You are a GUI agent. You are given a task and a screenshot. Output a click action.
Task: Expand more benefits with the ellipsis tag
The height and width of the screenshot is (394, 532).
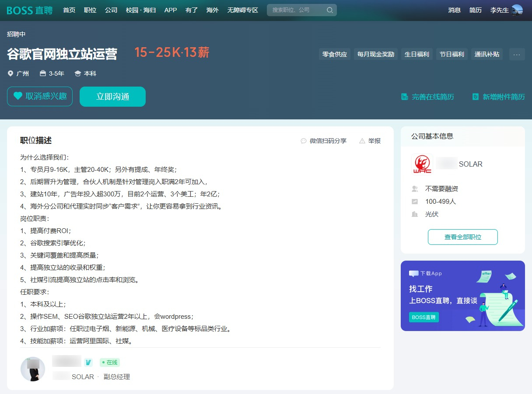point(517,54)
